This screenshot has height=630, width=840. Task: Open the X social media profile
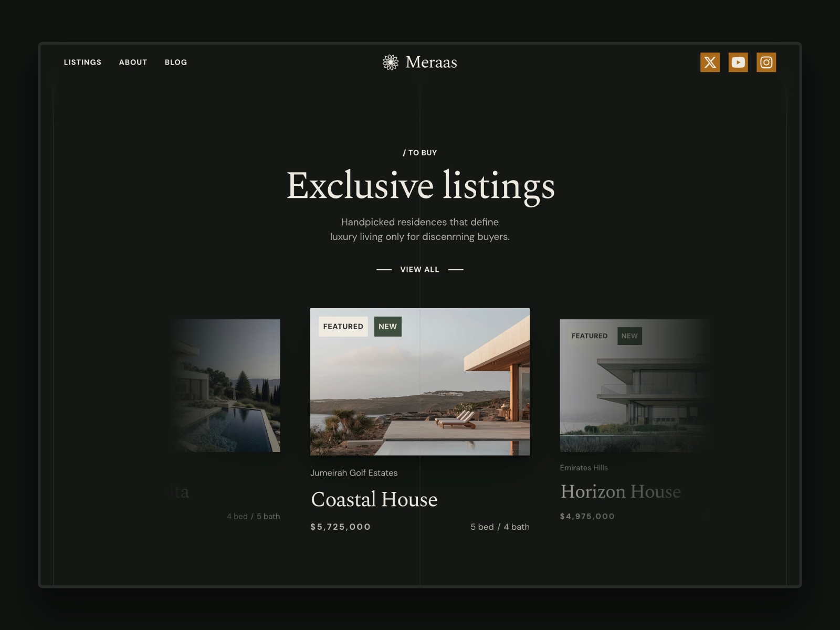pos(710,62)
